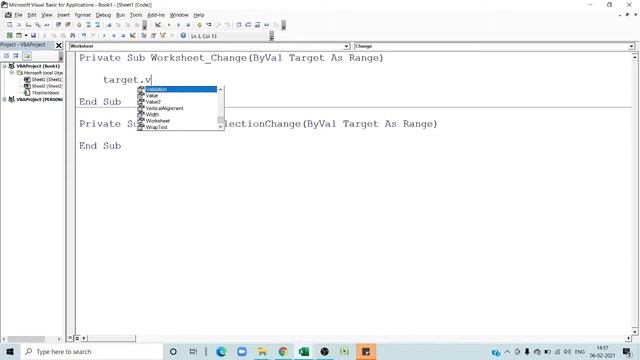640x360 pixels.
Task: Open the Debug menu
Action: point(103,15)
